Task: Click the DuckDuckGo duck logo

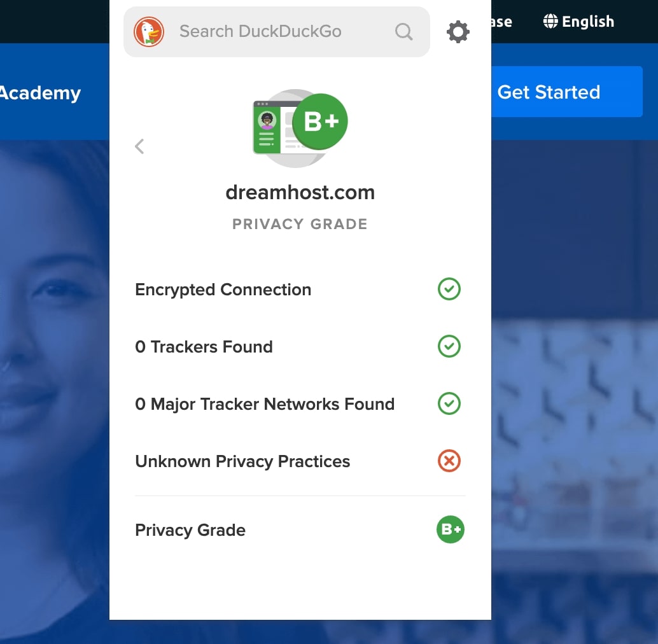Action: pyautogui.click(x=149, y=31)
